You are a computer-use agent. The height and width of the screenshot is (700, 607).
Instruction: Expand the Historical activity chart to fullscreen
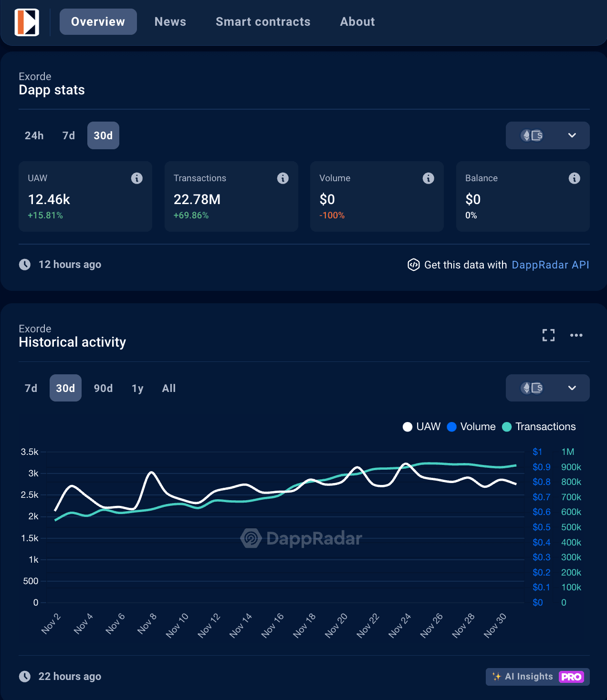[x=548, y=335]
